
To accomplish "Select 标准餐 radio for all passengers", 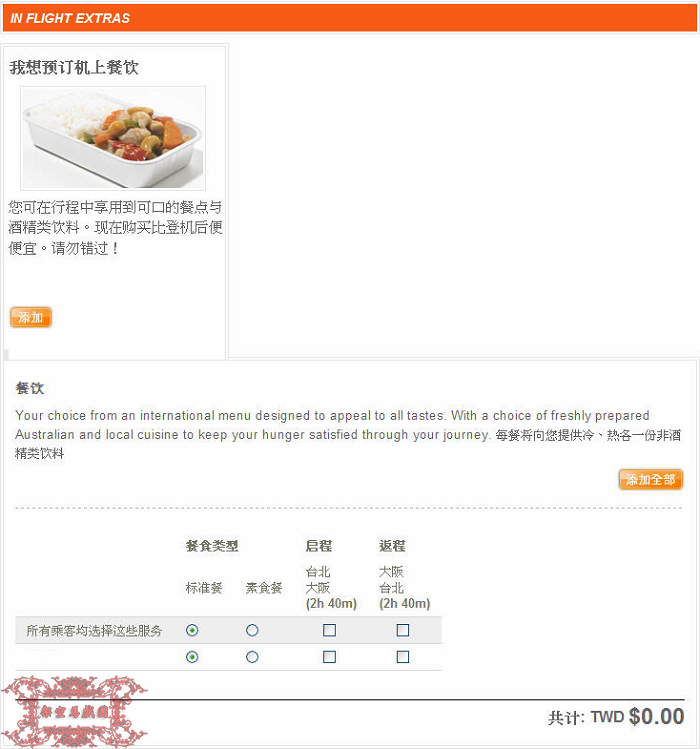I will [192, 630].
